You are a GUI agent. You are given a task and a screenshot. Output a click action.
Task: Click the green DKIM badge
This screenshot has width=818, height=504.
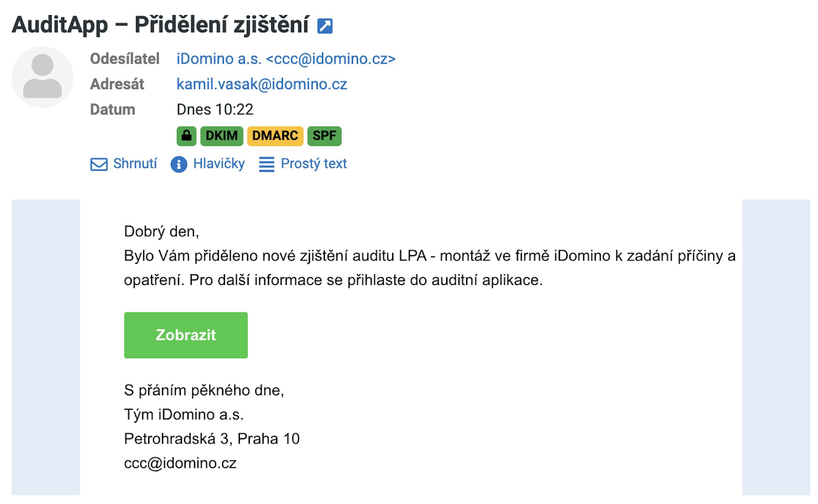222,136
